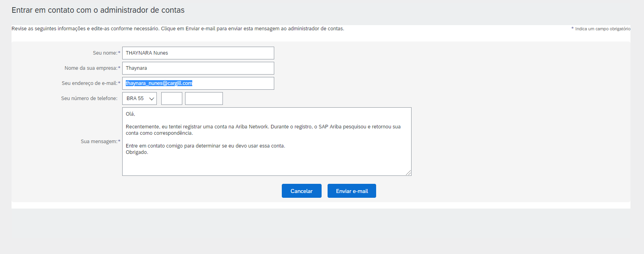This screenshot has height=254, width=644.
Task: Open the BRA 55 country code dropdown
Action: click(139, 98)
